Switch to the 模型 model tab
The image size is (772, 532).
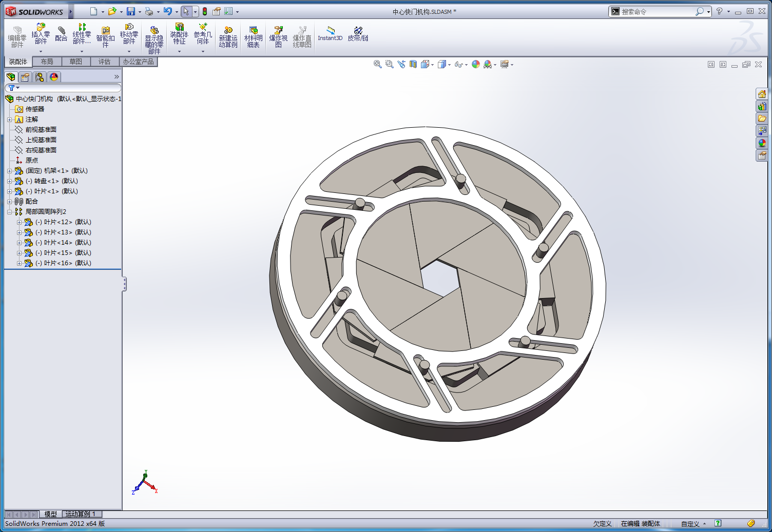50,514
